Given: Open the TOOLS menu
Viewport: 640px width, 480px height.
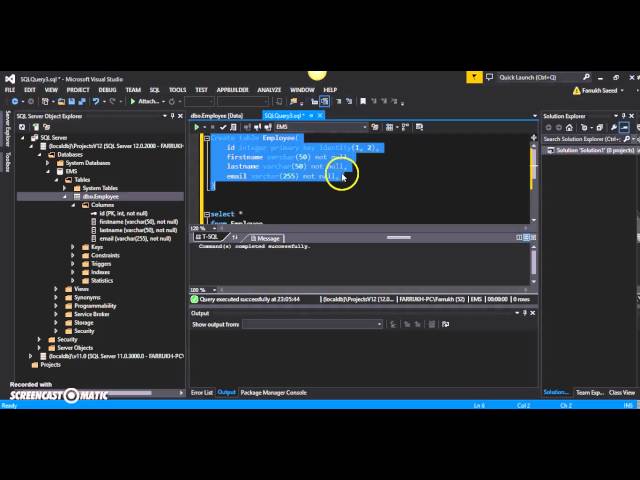Looking at the screenshot, I should (177, 90).
